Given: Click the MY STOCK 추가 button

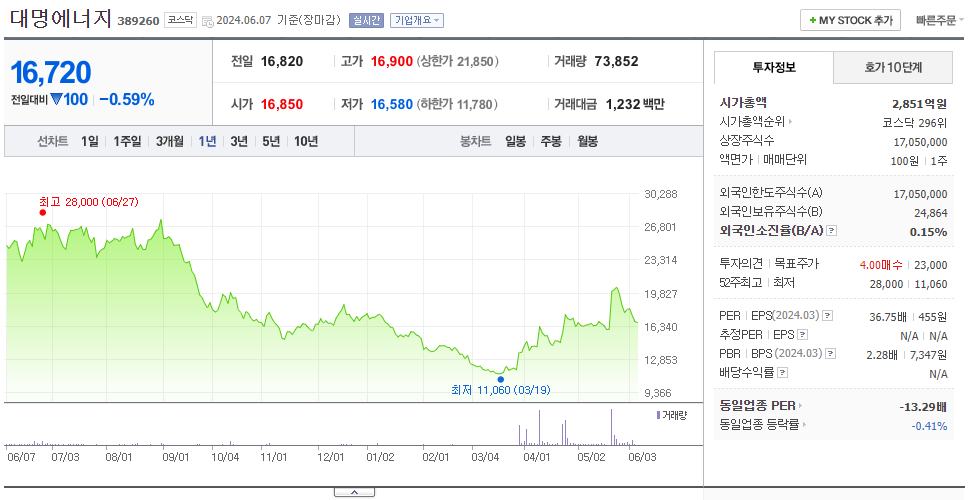Looking at the screenshot, I should tap(851, 20).
